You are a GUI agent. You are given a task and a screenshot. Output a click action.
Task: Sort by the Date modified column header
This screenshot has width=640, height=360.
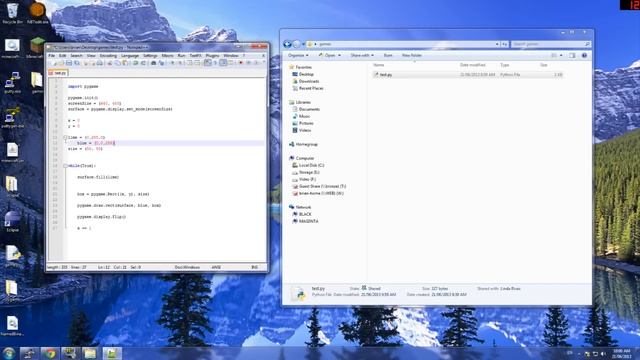(472, 65)
